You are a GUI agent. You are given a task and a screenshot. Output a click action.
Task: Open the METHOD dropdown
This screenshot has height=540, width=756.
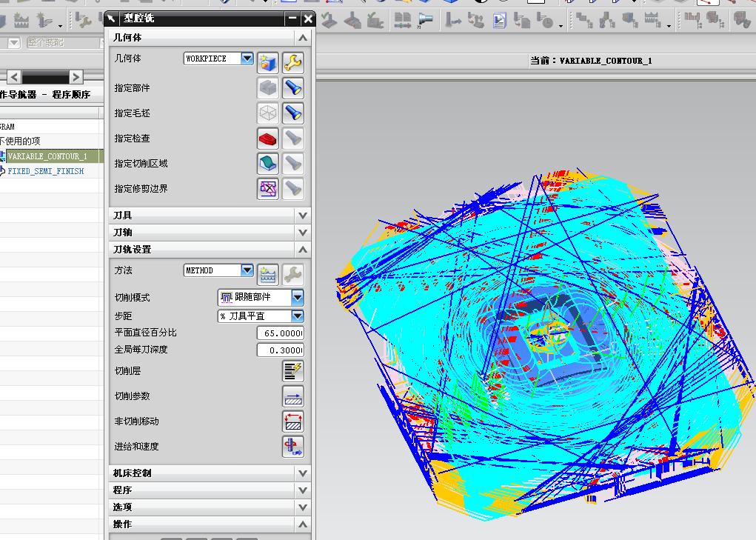[x=247, y=270]
